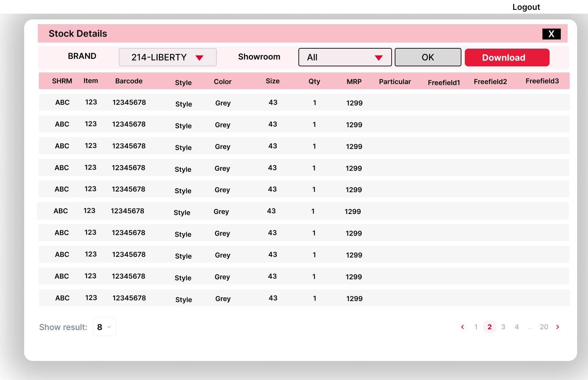Click the SHRM column header
Image resolution: width=588 pixels, height=380 pixels.
coord(62,81)
